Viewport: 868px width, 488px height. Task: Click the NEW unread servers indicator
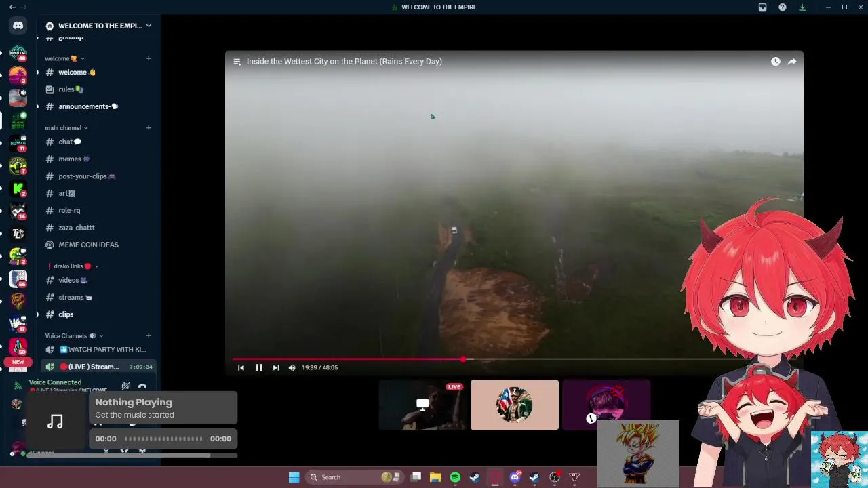(18, 362)
